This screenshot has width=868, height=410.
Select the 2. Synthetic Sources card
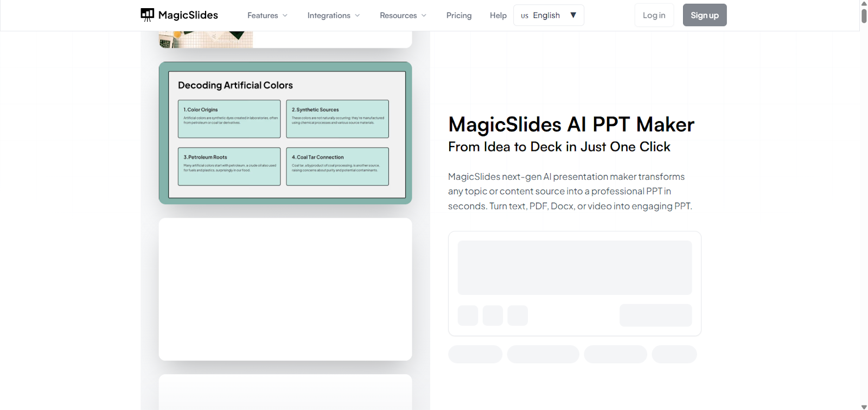point(337,119)
